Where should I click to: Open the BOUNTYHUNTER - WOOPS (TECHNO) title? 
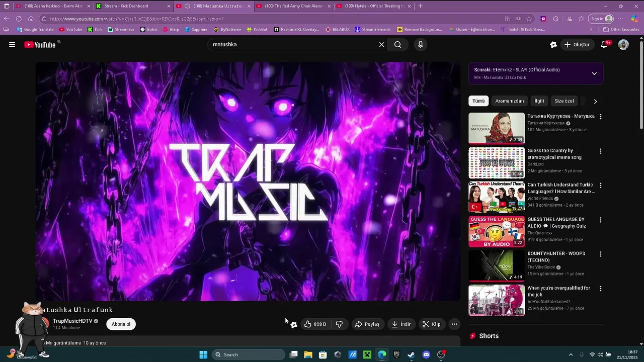tap(556, 257)
